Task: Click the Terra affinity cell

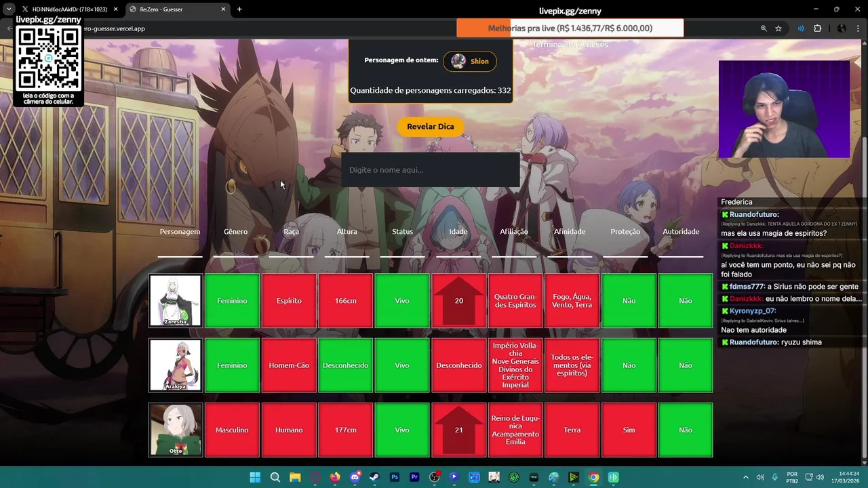Action: pos(572,430)
